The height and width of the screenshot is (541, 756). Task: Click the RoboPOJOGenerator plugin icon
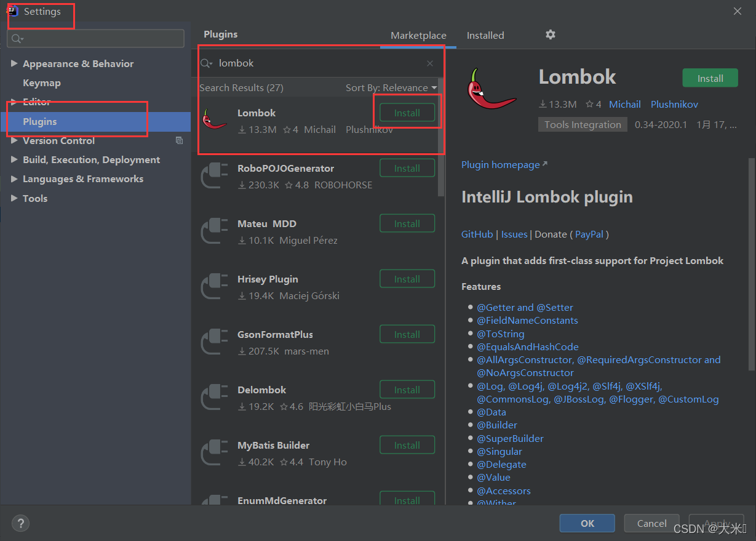tap(215, 176)
